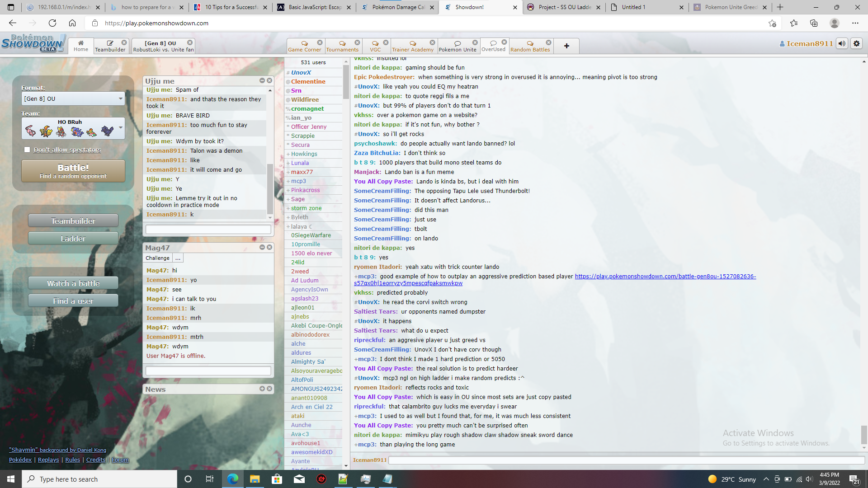
Task: Click Find a user button
Action: (x=73, y=301)
